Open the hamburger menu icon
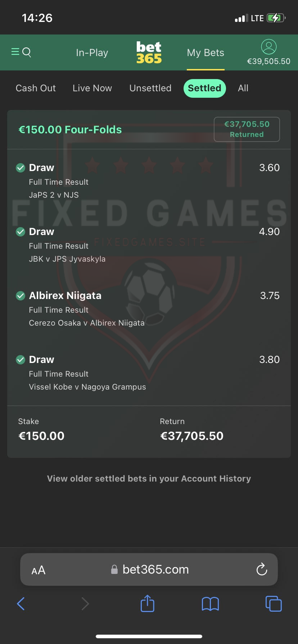Image resolution: width=298 pixels, height=644 pixels. click(x=15, y=52)
